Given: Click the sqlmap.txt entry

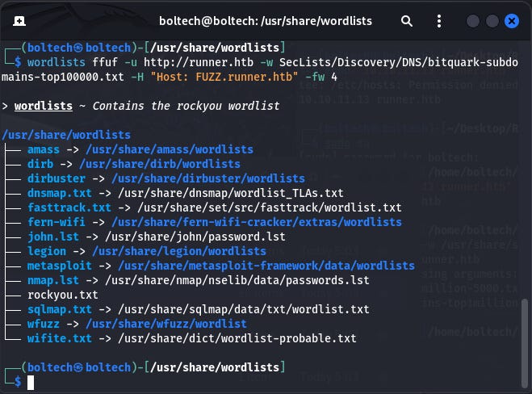Looking at the screenshot, I should (60, 309).
